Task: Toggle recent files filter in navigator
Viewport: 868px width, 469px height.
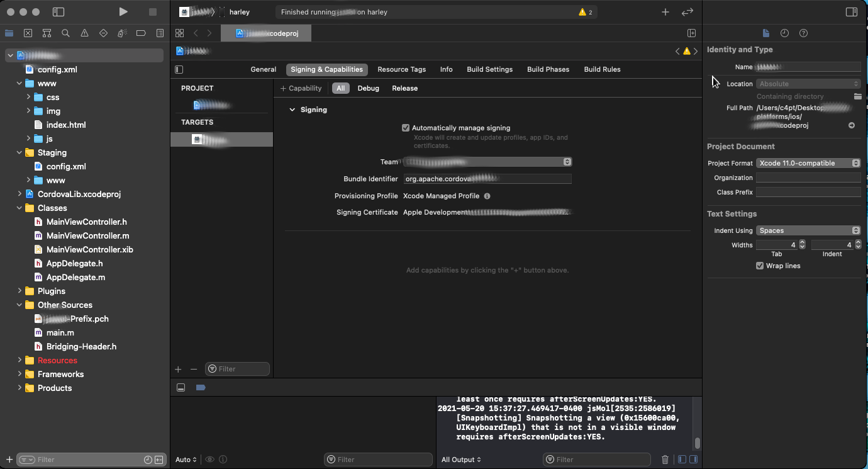Action: coord(148,460)
